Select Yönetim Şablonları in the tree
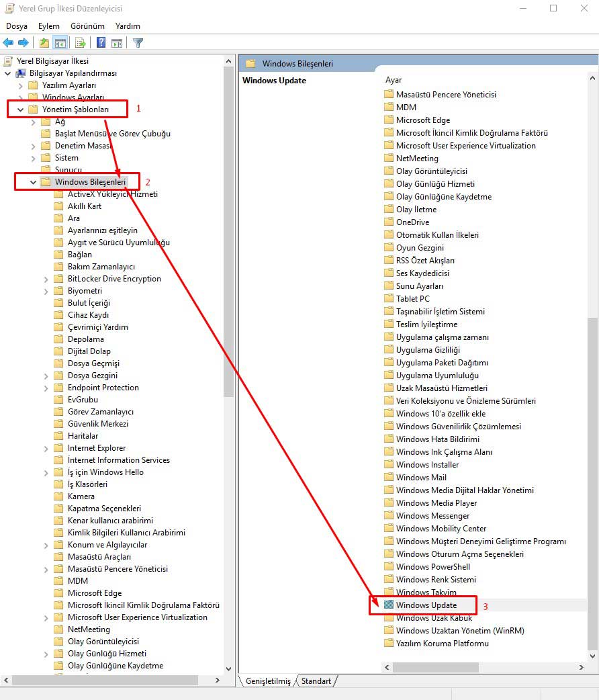The width and height of the screenshot is (599, 700). pyautogui.click(x=75, y=110)
